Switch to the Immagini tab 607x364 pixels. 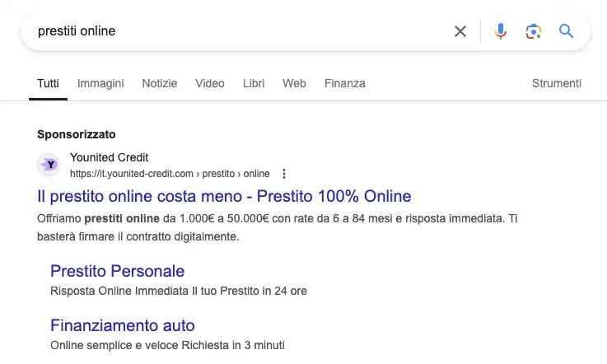[x=100, y=83]
